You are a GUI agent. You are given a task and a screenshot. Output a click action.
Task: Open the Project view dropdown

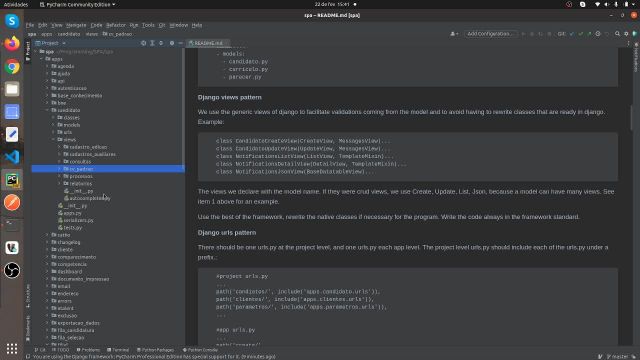pos(51,43)
